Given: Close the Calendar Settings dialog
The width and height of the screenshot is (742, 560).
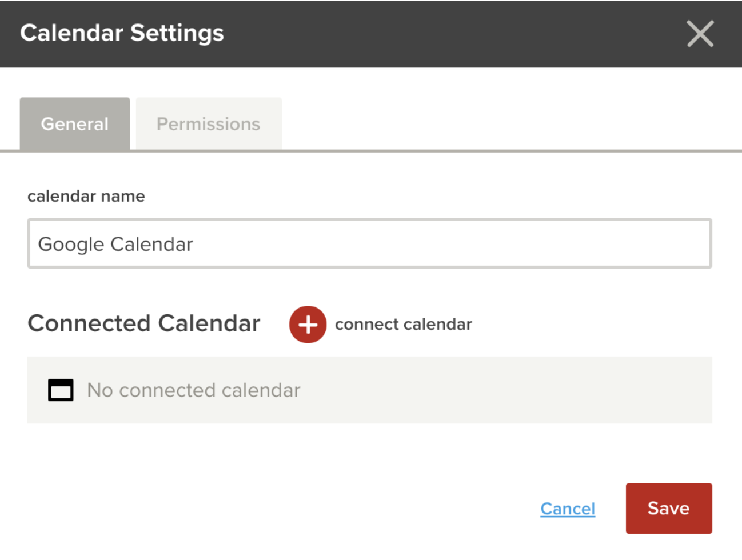Looking at the screenshot, I should [x=700, y=34].
